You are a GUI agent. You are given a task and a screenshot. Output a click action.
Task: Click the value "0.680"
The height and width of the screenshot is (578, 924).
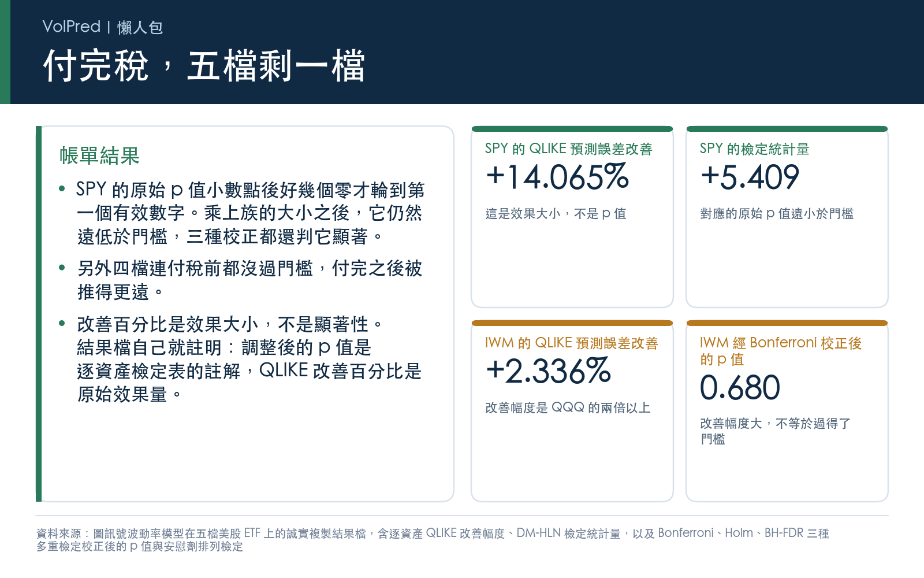(740, 387)
